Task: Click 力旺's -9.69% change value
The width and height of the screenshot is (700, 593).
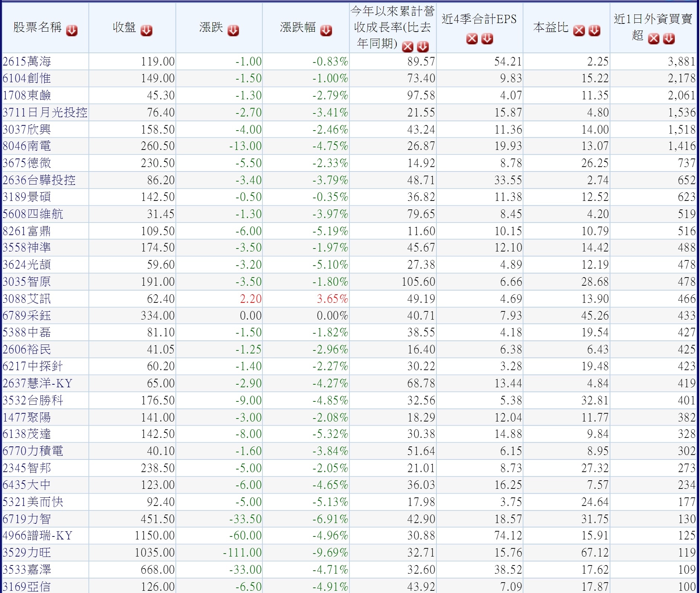Action: pyautogui.click(x=330, y=552)
